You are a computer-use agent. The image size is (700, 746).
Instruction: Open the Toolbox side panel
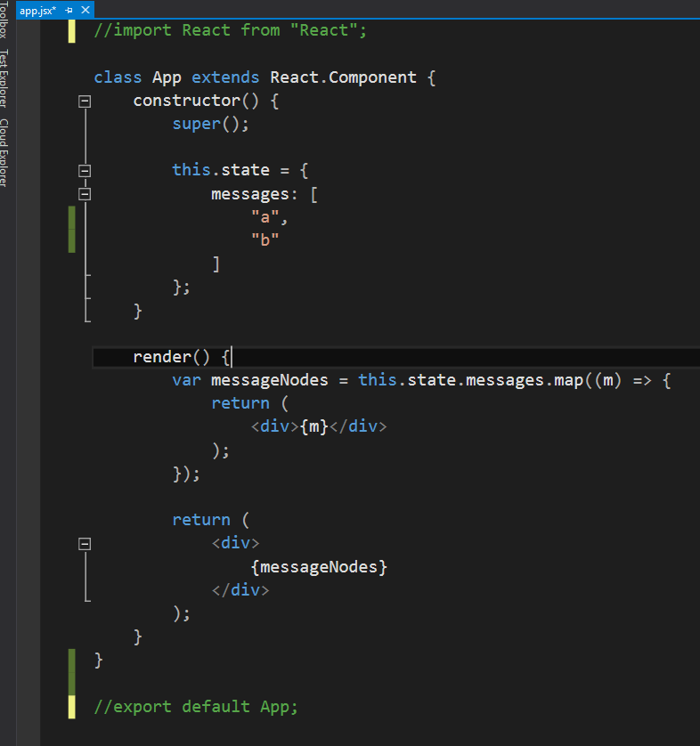(x=4, y=19)
